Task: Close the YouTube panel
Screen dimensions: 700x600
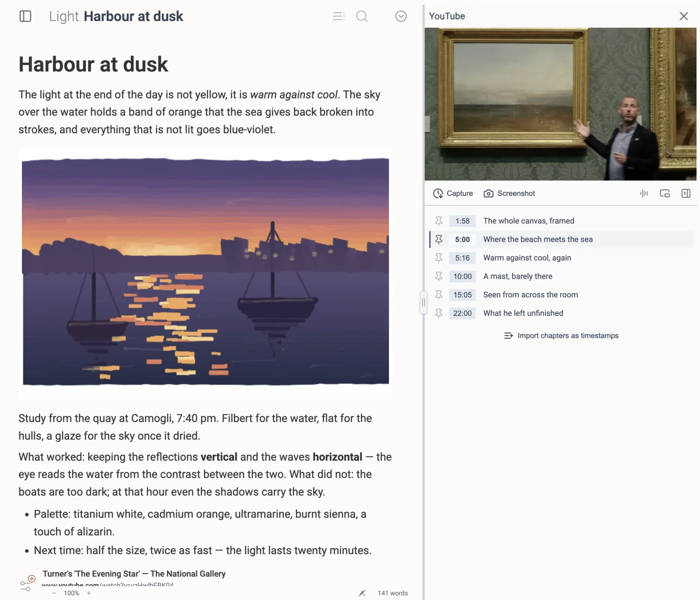Action: point(683,16)
